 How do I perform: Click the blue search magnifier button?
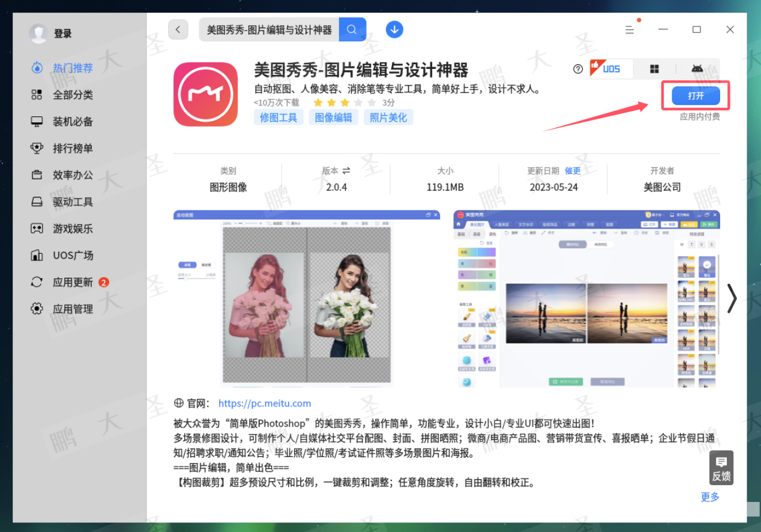pos(352,29)
